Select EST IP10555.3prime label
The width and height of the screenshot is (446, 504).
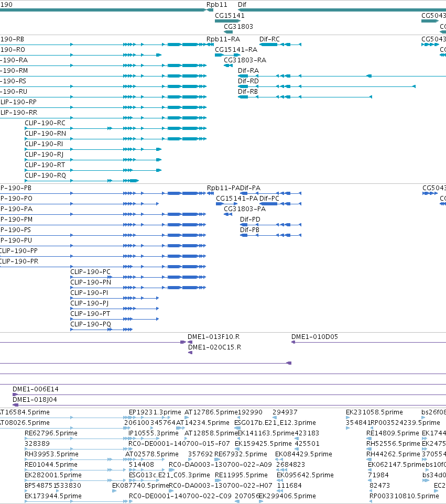tap(154, 433)
